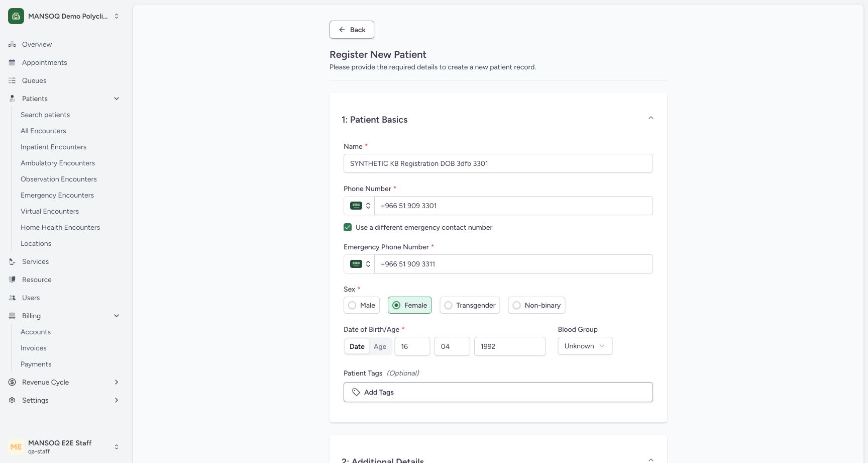The height and width of the screenshot is (463, 868).
Task: Open All Encounters in sidebar
Action: [43, 131]
